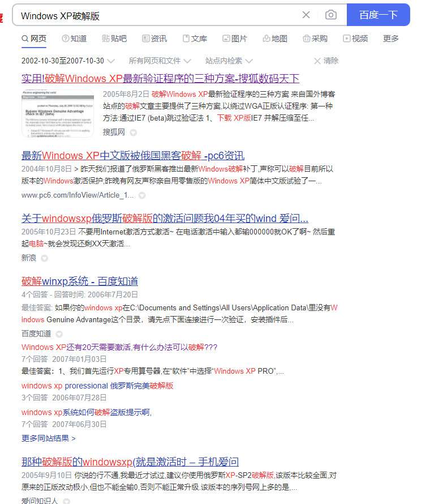The width and height of the screenshot is (430, 504).
Task: Open 破解winxp系统 百度知道 result
Action: (80, 281)
